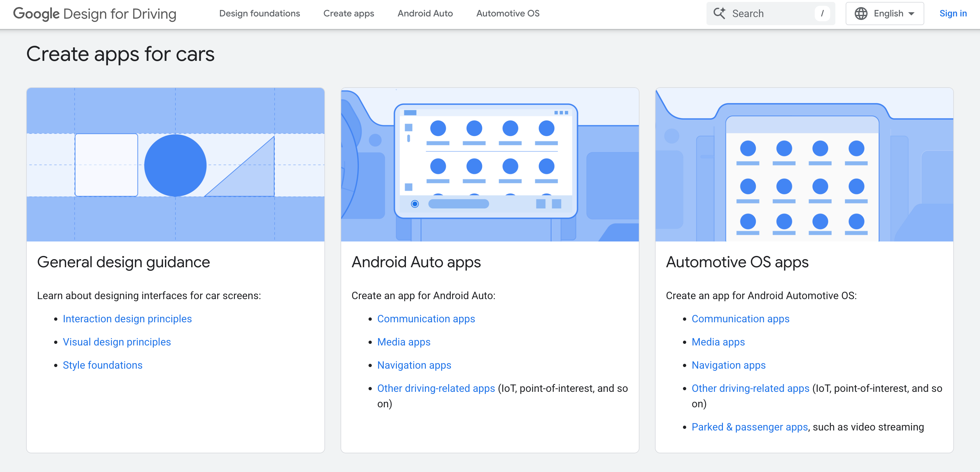980x472 pixels.
Task: Open Visual design principles link
Action: [x=117, y=342]
